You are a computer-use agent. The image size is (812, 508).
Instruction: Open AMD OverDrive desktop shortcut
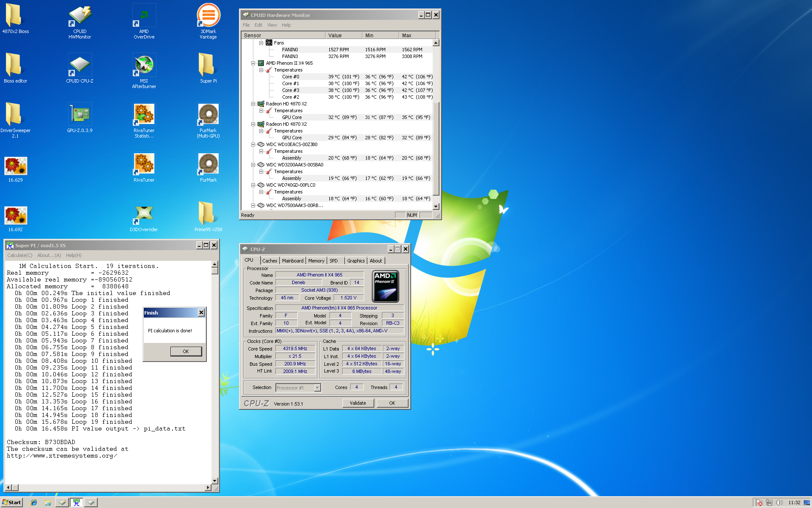(144, 22)
